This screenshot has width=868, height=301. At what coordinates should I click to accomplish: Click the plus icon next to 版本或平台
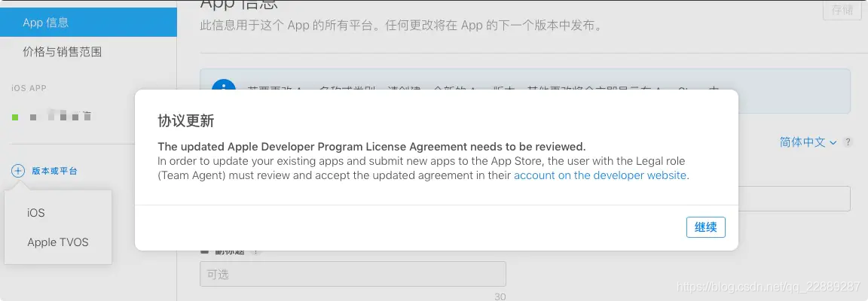[x=18, y=171]
